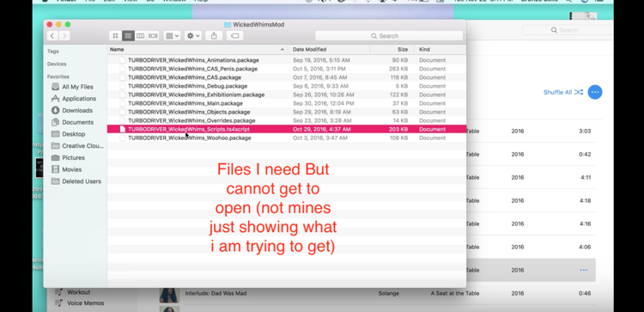
Task: Switch Finder to icon view
Action: (115, 36)
